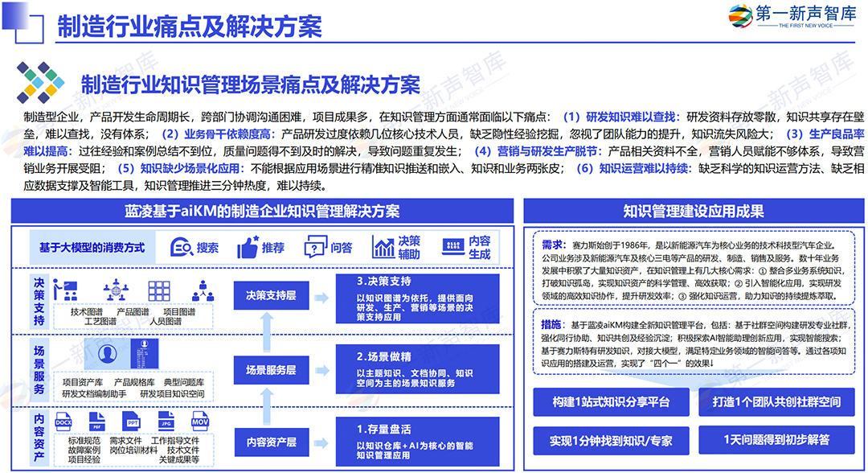Click the JPG file icon
Viewport: 868px width, 473px height.
166,422
